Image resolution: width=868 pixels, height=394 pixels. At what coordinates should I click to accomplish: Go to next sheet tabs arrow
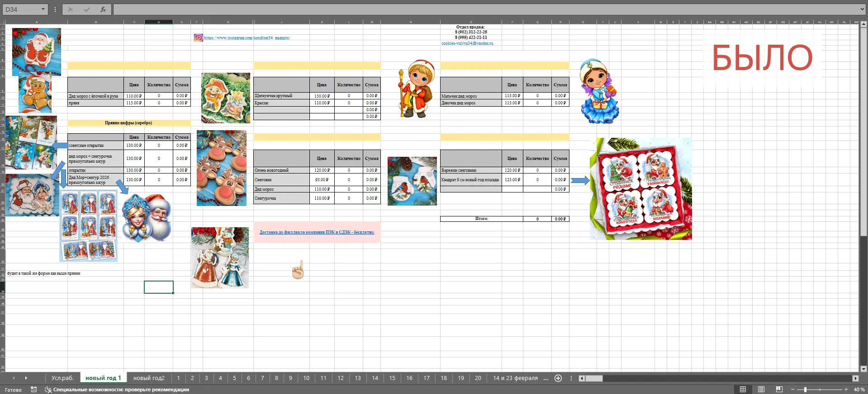point(26,378)
